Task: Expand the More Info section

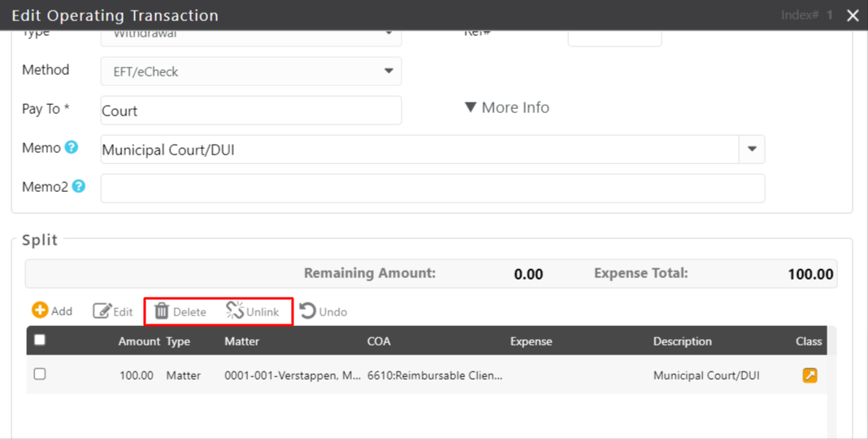Action: coord(506,107)
